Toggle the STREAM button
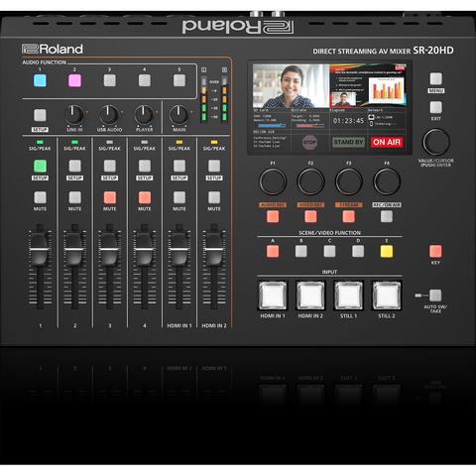 click(349, 216)
